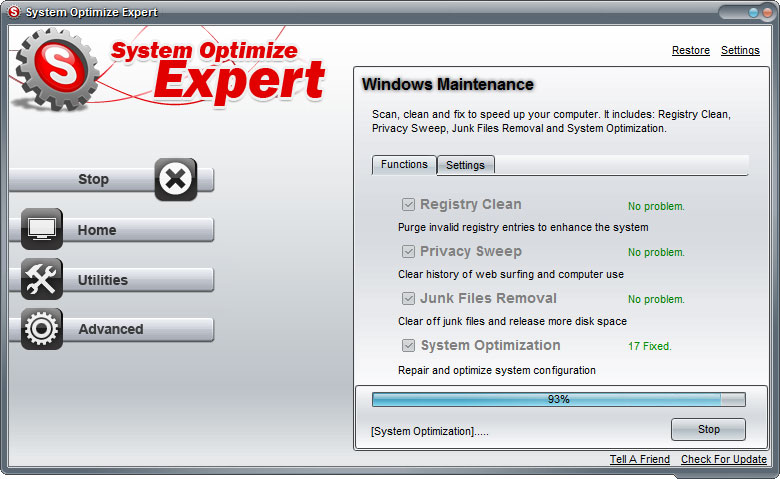Switch to the Functions tab
Image resolution: width=780 pixels, height=479 pixels.
coord(404,165)
